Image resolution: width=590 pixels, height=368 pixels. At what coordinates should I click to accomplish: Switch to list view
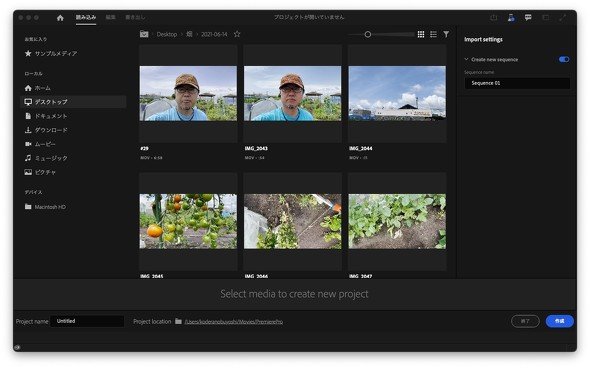coord(433,34)
